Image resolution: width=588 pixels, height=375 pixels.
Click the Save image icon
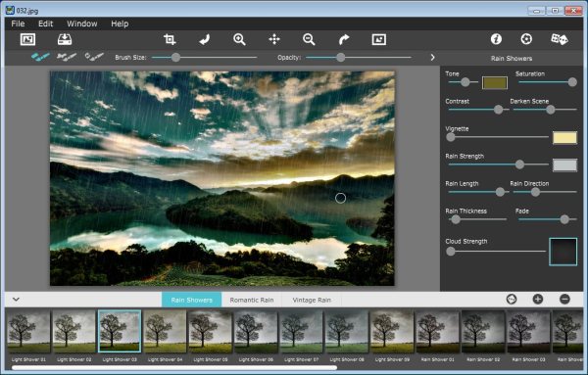click(x=65, y=39)
